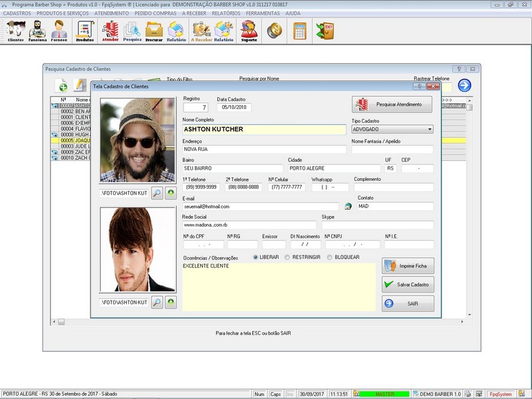Open the CADASTROS menu
Image resolution: width=532 pixels, height=399 pixels.
tap(17, 13)
